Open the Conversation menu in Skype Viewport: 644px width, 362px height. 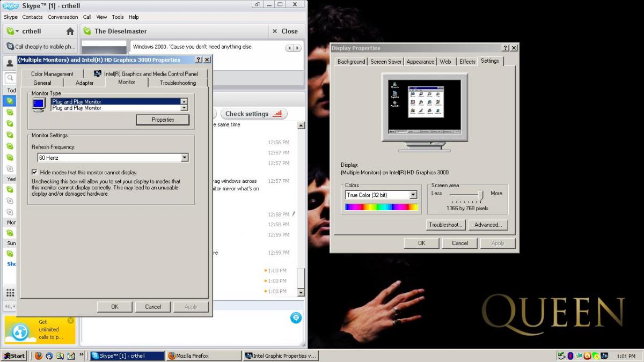point(63,17)
